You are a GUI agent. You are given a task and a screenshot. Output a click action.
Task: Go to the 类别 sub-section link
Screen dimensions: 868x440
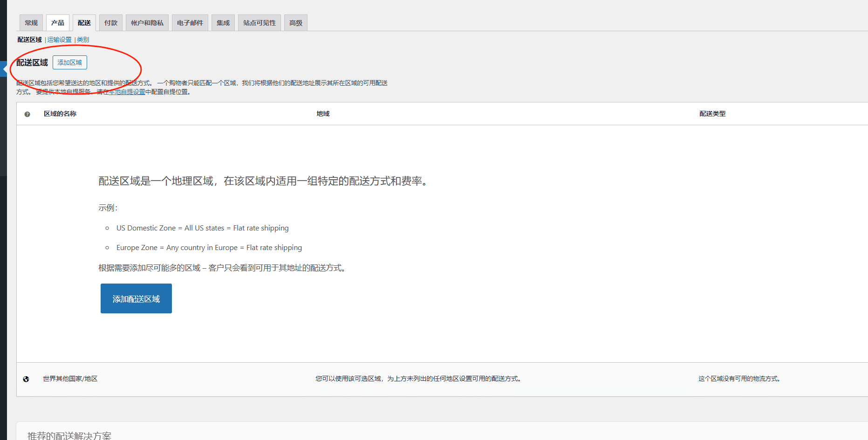coord(83,40)
